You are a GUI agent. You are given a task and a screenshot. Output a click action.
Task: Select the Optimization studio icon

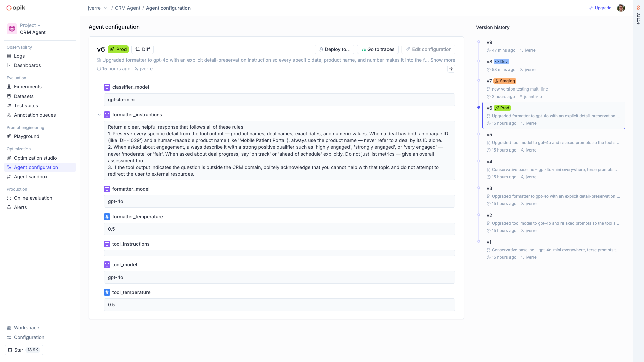tap(8, 158)
